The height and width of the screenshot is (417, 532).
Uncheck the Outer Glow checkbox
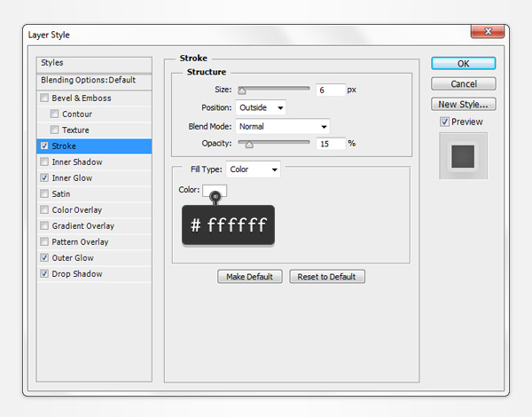(44, 257)
